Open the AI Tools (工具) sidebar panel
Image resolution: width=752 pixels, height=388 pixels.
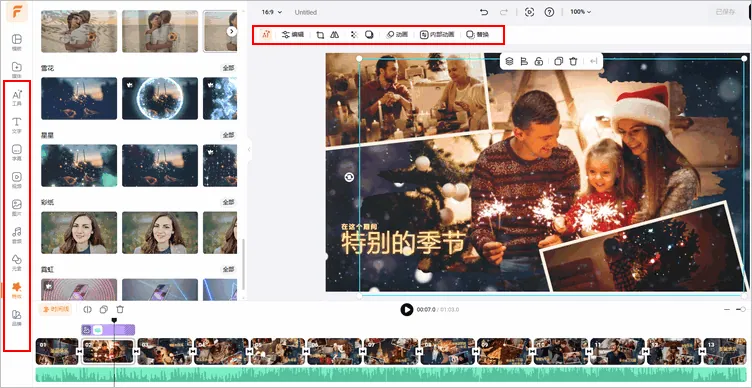(x=17, y=97)
